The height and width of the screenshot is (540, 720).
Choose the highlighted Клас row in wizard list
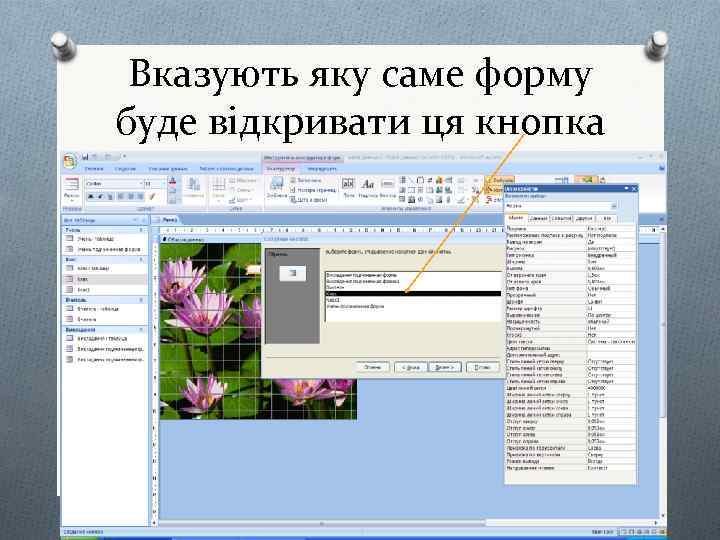tap(413, 293)
